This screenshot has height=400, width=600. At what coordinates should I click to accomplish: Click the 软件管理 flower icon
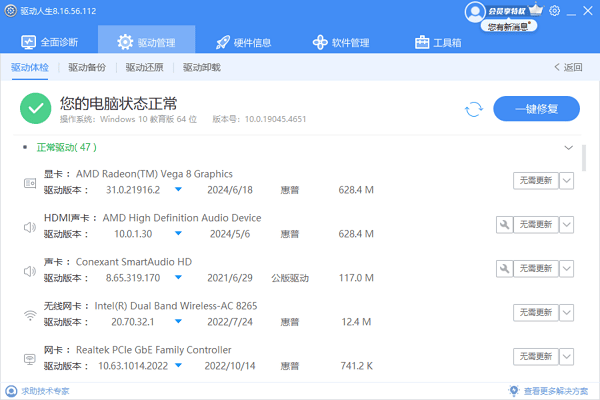(x=320, y=42)
